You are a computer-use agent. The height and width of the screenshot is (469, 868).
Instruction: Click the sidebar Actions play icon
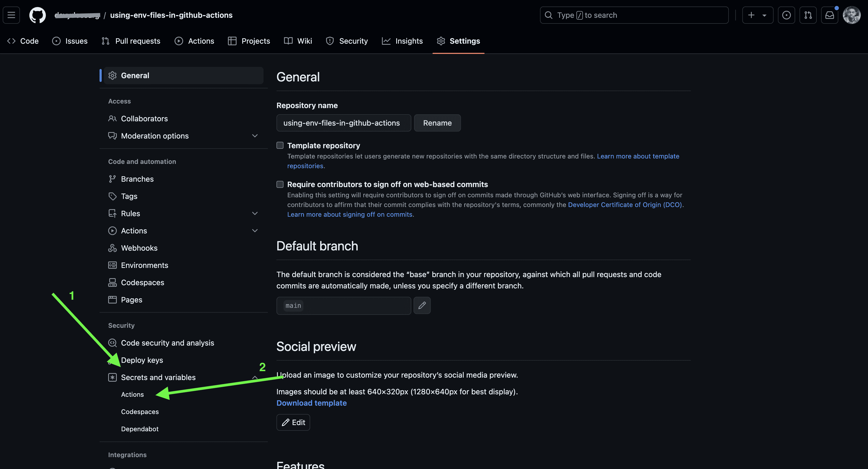[x=112, y=231]
